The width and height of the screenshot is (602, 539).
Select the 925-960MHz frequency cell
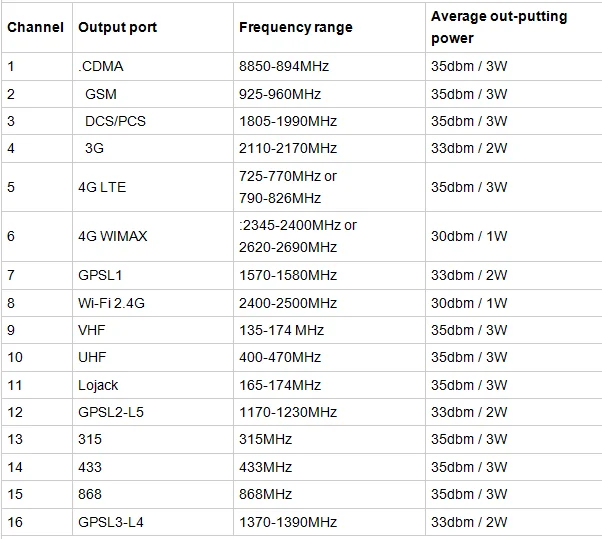pyautogui.click(x=281, y=94)
